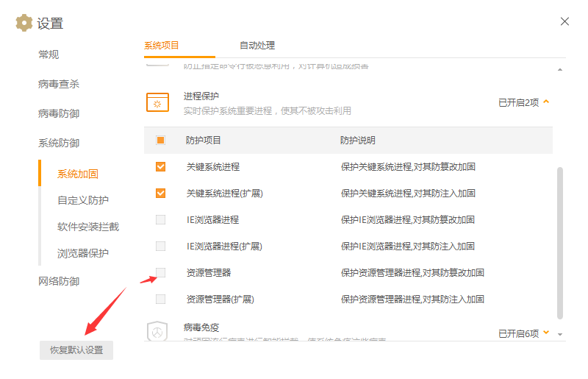Click the 病毒免疫 shield icon
588x379 pixels.
tap(157, 331)
